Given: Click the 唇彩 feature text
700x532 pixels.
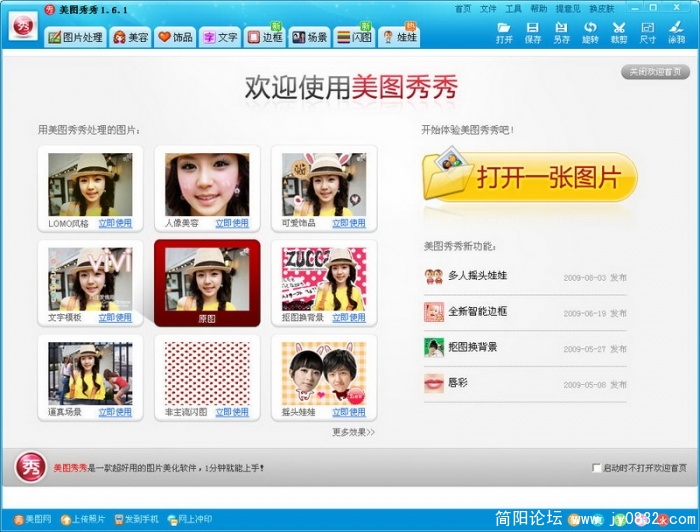Looking at the screenshot, I should pos(458,383).
